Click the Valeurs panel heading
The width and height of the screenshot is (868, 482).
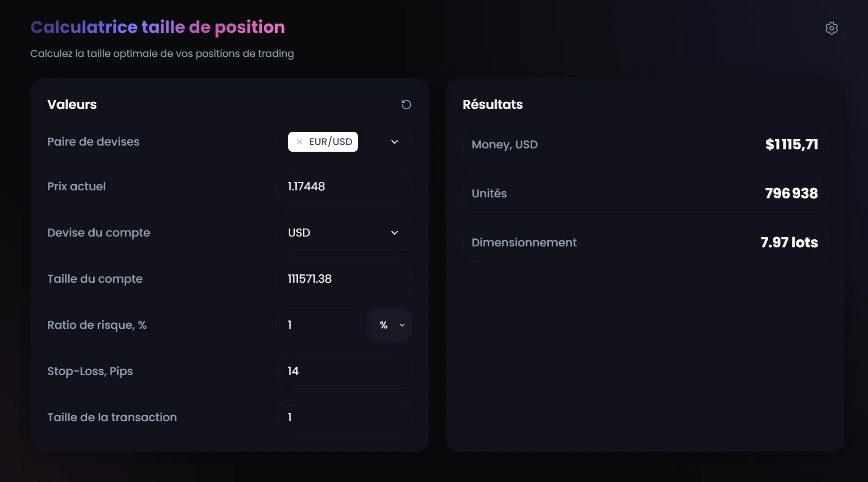(72, 105)
